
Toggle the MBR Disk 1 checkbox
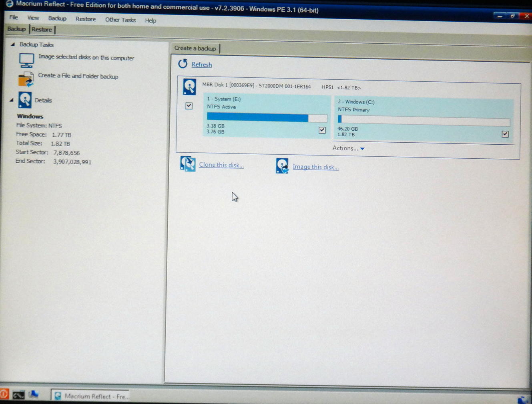coord(189,106)
